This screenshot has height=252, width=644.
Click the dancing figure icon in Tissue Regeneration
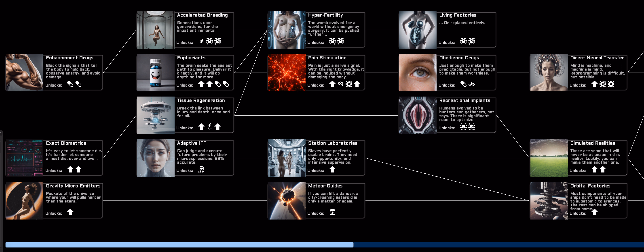209,127
